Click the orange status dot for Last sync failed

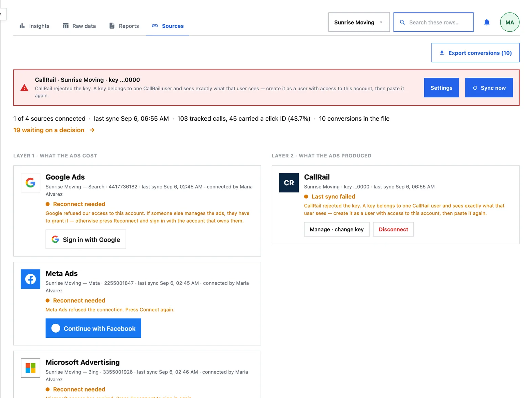point(306,197)
